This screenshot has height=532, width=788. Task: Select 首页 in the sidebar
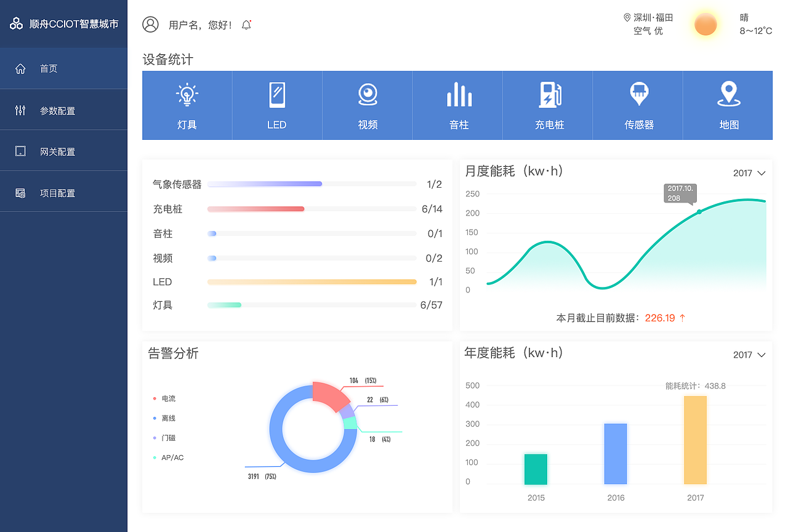tap(49, 68)
